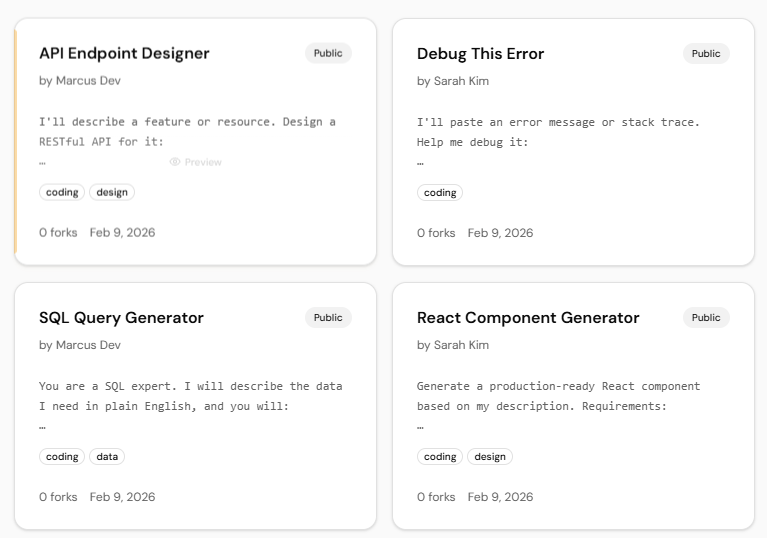Filter by coding tag on API Endpoint Designer
The width and height of the screenshot is (767, 538).
coord(62,192)
